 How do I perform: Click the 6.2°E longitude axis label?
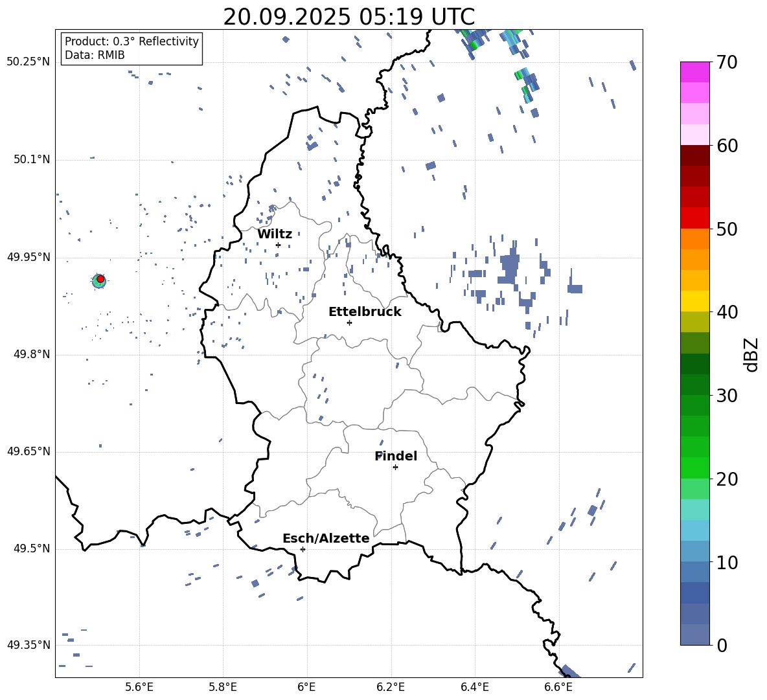coord(391,687)
